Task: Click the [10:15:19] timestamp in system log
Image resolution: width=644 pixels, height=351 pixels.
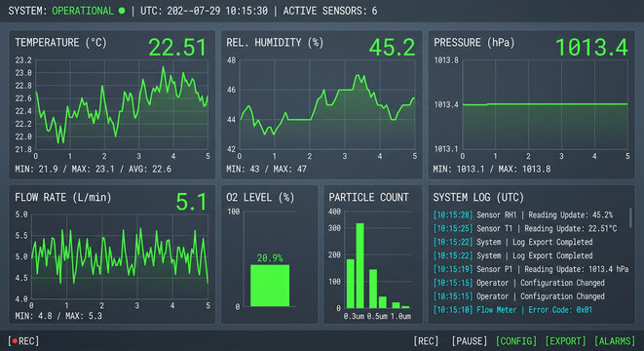Action: (x=453, y=269)
